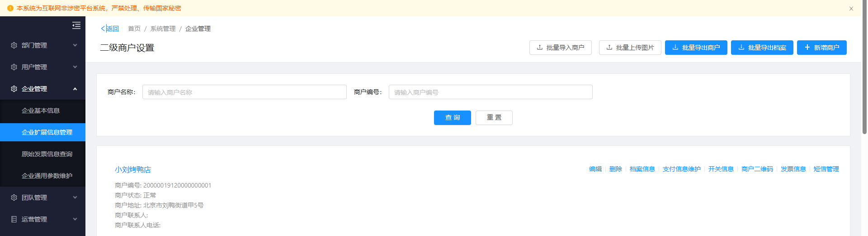The width and height of the screenshot is (868, 236).
Task: Click the 运营管理 document icon
Action: click(14, 219)
